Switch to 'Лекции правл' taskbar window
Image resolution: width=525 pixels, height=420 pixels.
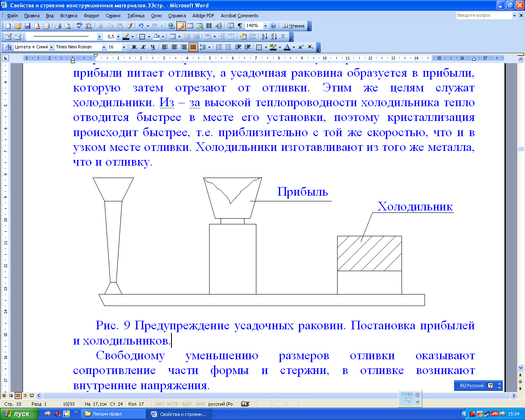[x=113, y=414]
